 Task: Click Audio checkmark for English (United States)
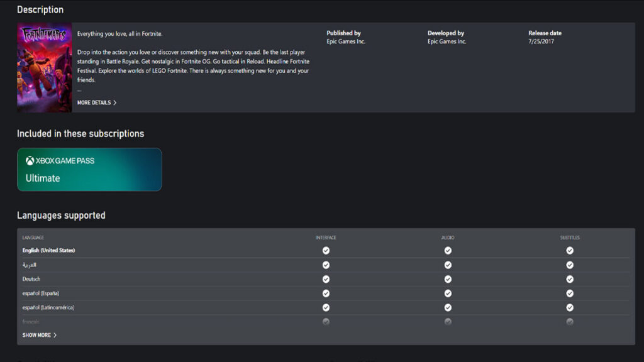(x=448, y=250)
